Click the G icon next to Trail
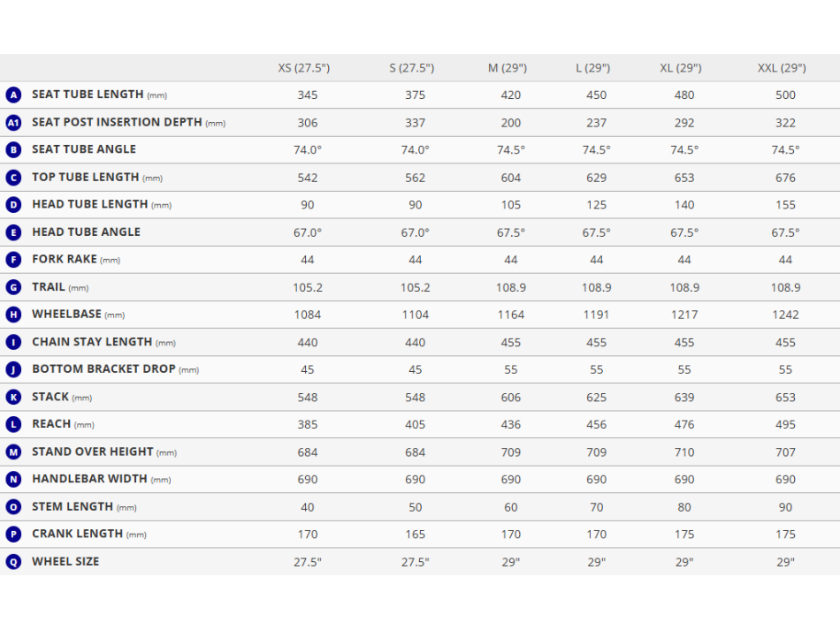 coord(13,287)
